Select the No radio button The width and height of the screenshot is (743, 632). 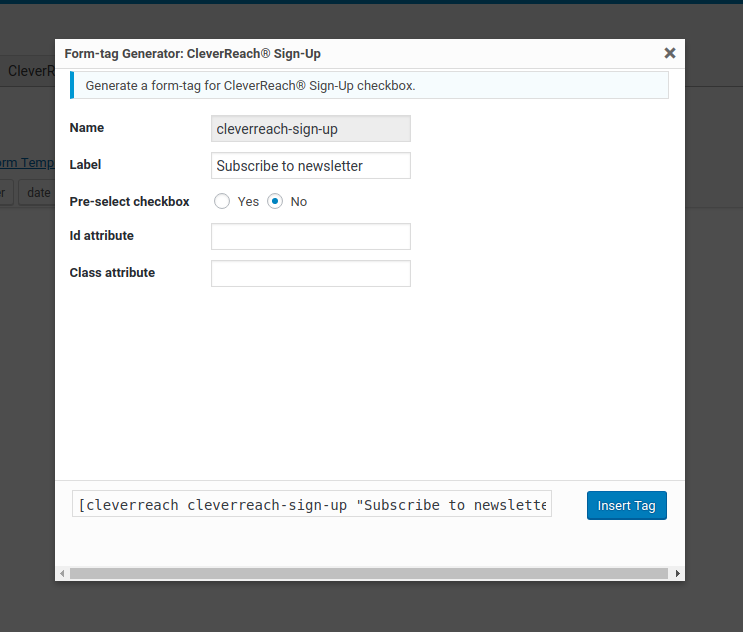tap(275, 201)
